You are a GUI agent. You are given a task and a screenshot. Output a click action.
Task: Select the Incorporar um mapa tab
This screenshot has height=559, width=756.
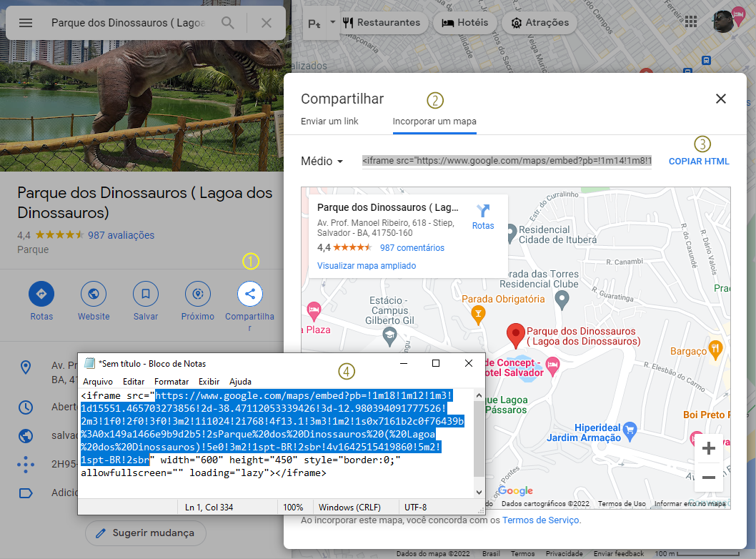(434, 121)
